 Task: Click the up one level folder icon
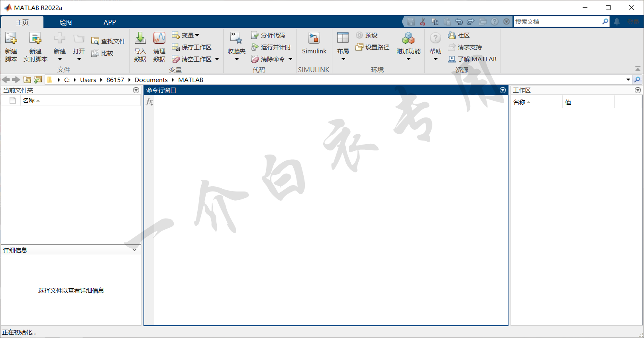27,80
